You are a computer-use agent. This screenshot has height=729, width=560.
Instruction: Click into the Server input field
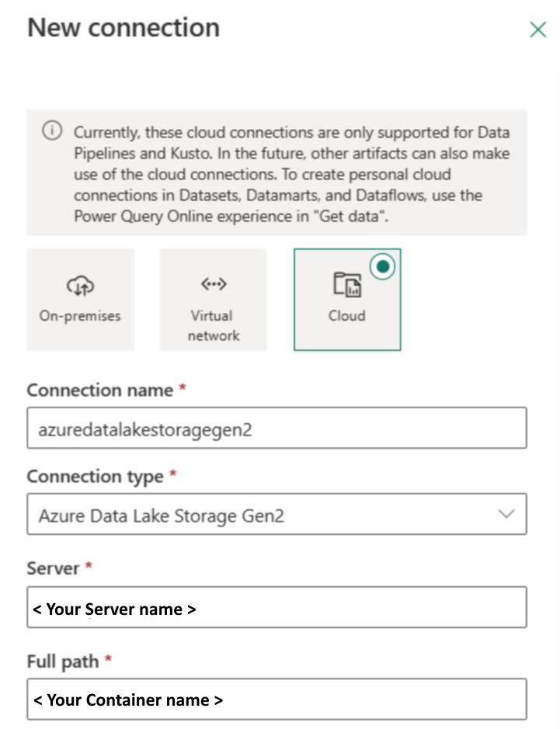pos(277,607)
